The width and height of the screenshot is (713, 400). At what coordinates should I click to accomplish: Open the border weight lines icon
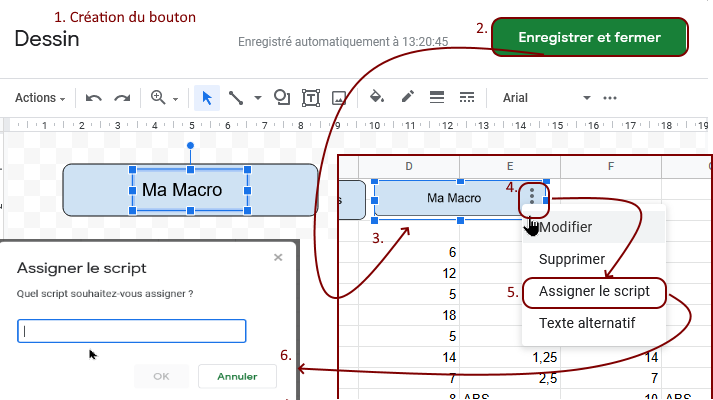coord(437,97)
